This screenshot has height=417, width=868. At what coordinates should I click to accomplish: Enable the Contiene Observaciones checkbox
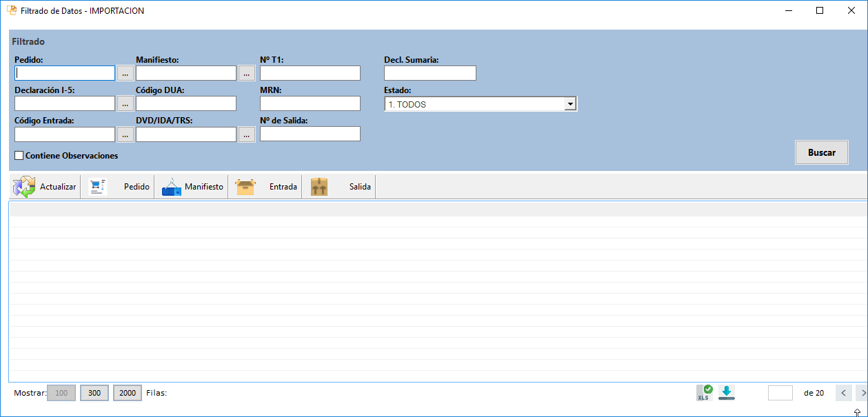[x=19, y=156]
